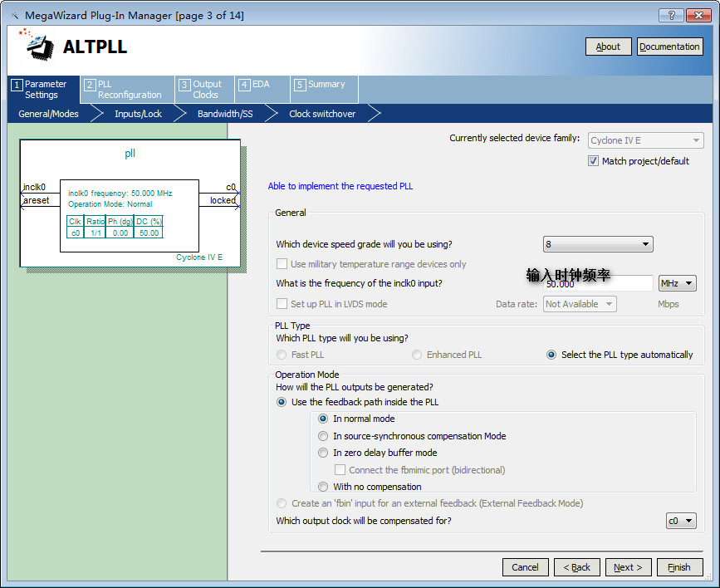720x588 pixels.
Task: Click the inclk0 frequency input field
Action: click(x=598, y=284)
